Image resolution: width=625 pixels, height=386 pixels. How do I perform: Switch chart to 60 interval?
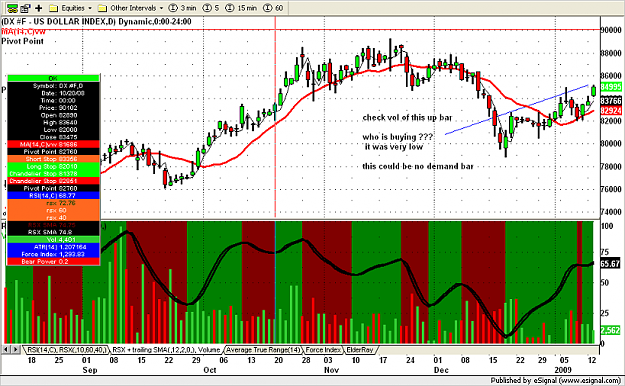(273, 8)
